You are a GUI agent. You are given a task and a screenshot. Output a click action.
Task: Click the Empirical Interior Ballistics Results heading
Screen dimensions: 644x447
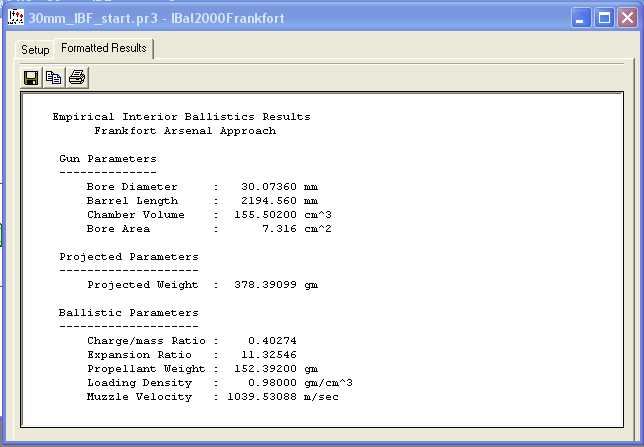click(x=181, y=117)
